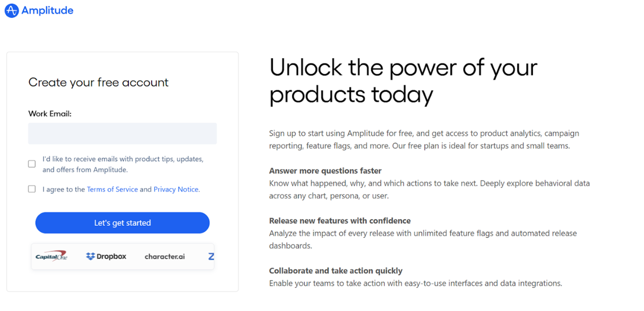Enable the product tips emails checkbox
644x311 pixels.
[x=32, y=164]
